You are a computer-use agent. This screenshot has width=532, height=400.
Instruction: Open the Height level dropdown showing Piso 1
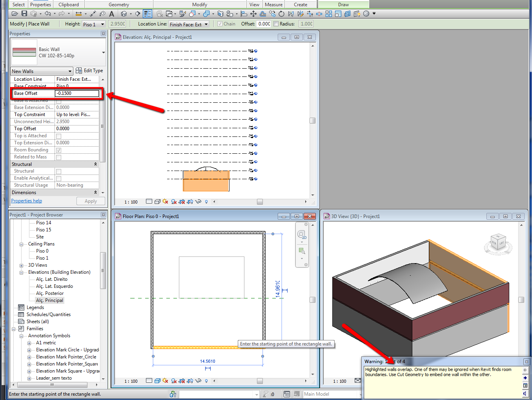click(94, 24)
